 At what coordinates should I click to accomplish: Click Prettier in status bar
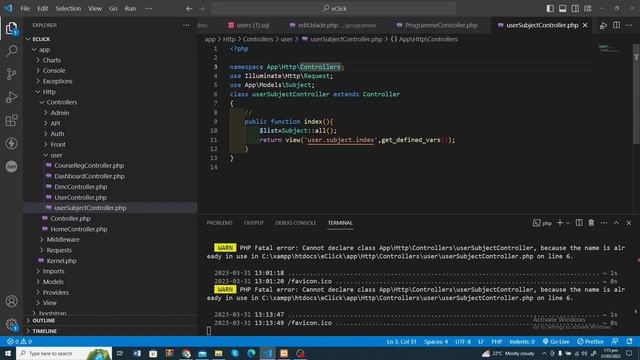tap(590, 341)
